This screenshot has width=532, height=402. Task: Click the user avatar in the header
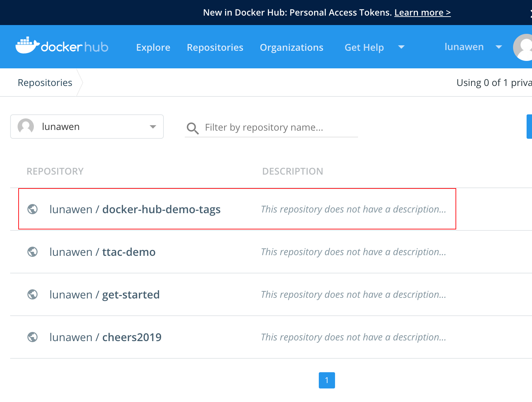click(x=523, y=47)
